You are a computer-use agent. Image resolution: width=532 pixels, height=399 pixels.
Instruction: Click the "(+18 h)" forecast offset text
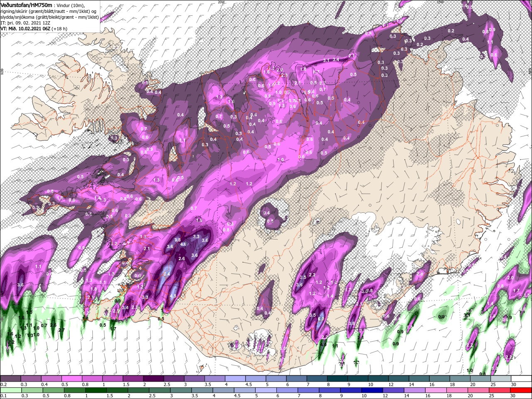(x=60, y=29)
